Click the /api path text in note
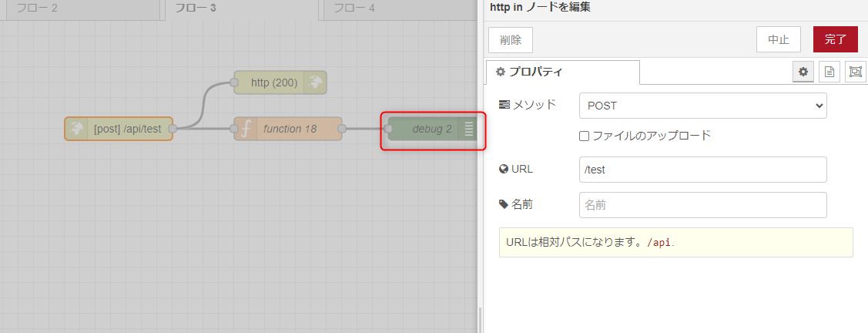Screen dimensions: 868x333 (659, 243)
